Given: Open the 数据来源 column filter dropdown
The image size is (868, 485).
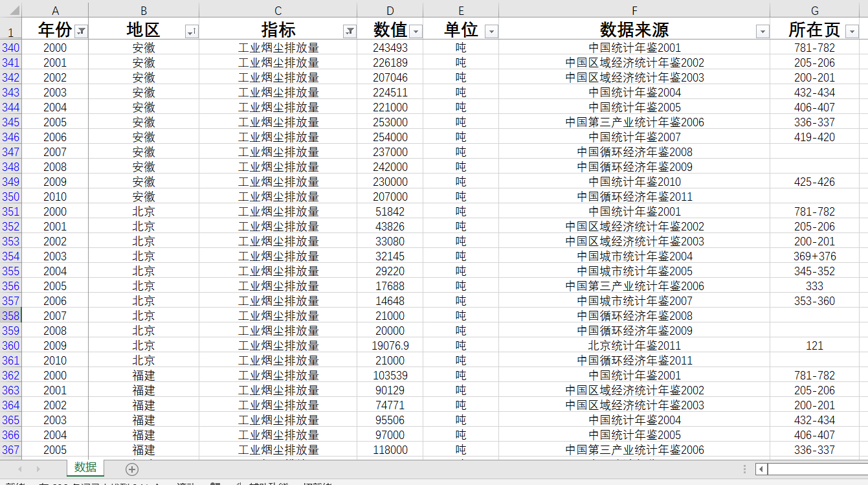Looking at the screenshot, I should coord(762,32).
